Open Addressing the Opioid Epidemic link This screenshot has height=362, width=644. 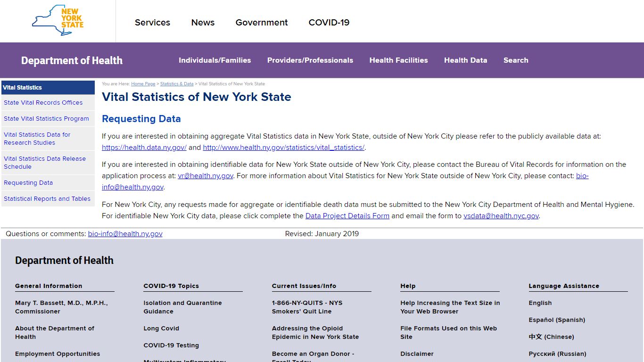[x=315, y=333]
